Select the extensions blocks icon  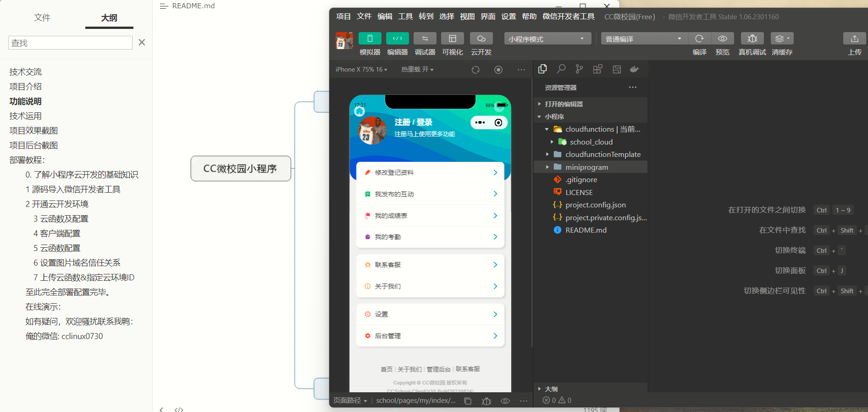(x=597, y=69)
